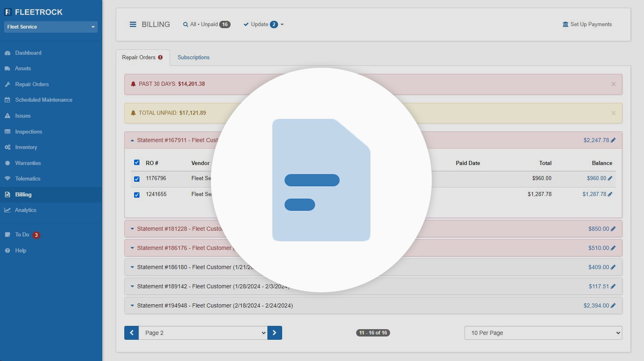Dismiss the TOTAL UNPAID alert
644x361 pixels.
(613, 113)
